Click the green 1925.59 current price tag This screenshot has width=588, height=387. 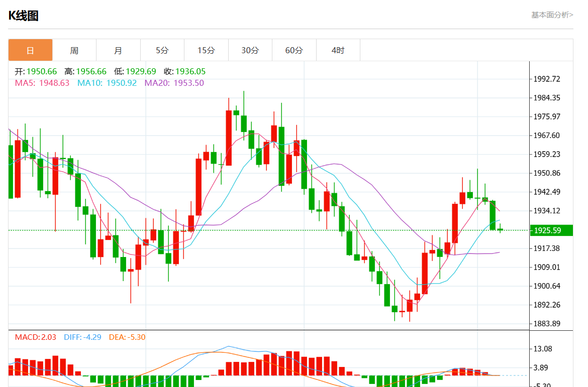pyautogui.click(x=551, y=230)
